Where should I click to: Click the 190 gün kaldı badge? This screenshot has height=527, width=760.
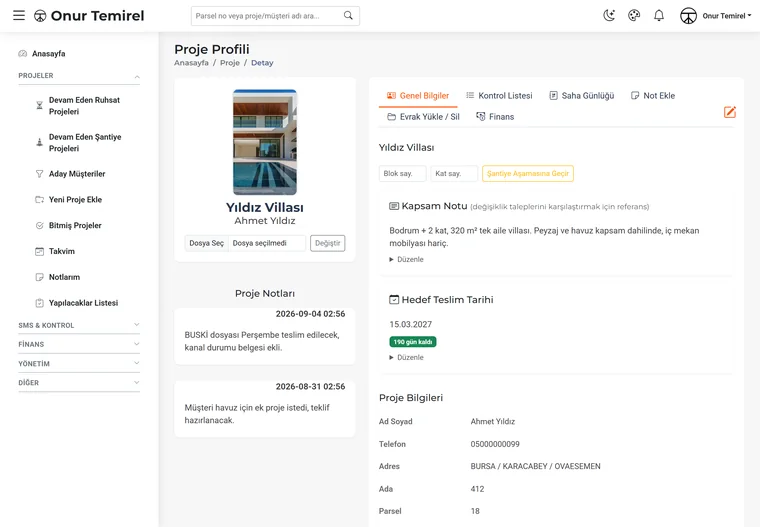tap(412, 342)
